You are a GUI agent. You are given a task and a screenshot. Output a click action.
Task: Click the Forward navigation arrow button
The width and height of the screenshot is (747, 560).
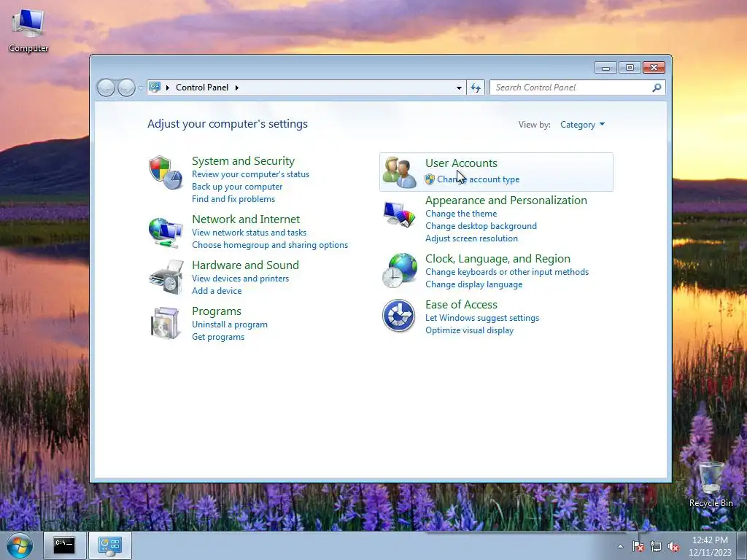pyautogui.click(x=126, y=87)
